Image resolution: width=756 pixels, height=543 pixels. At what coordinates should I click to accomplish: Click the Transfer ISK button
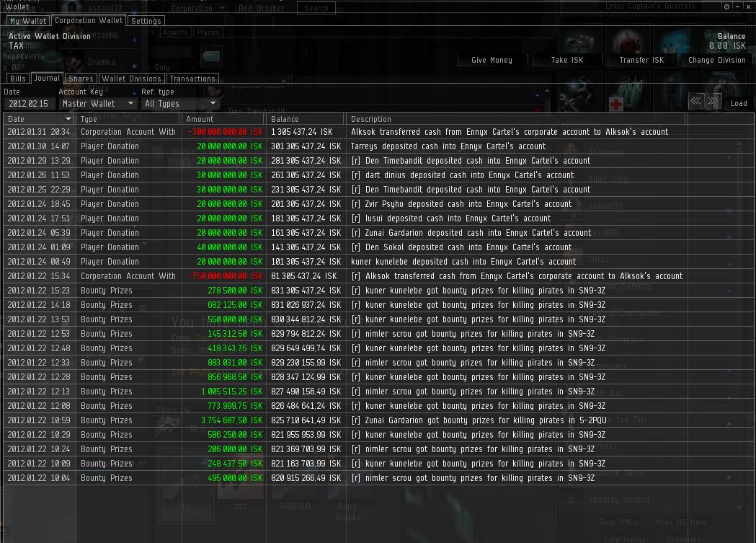pos(641,61)
